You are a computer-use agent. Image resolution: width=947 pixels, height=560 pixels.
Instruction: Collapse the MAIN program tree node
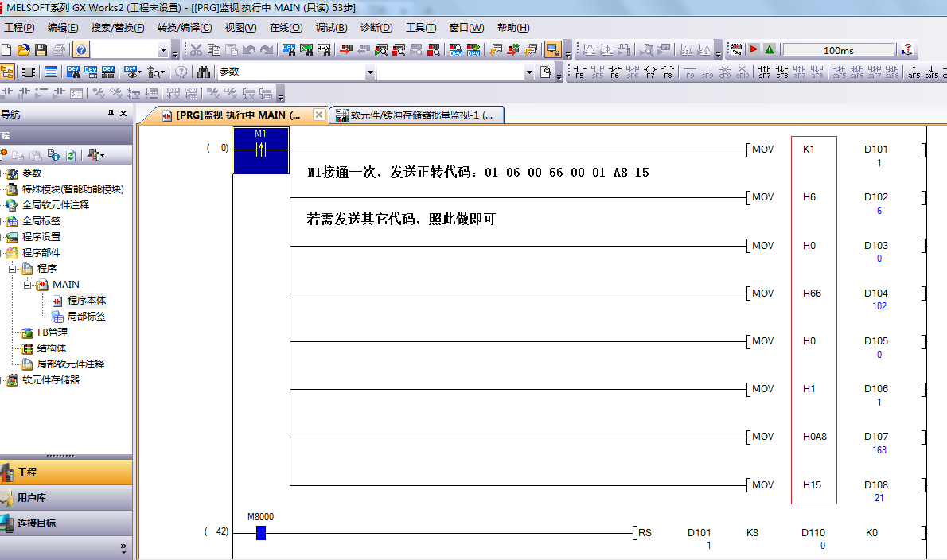point(27,285)
